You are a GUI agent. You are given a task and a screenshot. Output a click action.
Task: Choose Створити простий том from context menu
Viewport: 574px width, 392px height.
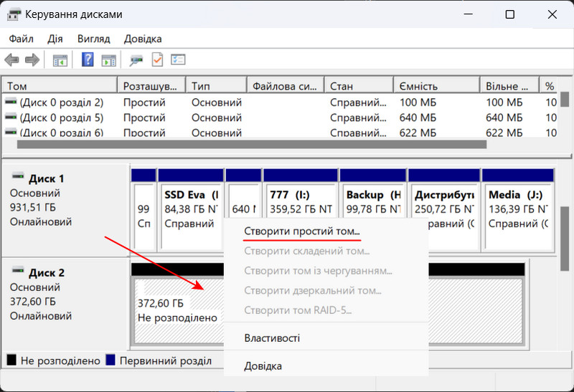(302, 231)
